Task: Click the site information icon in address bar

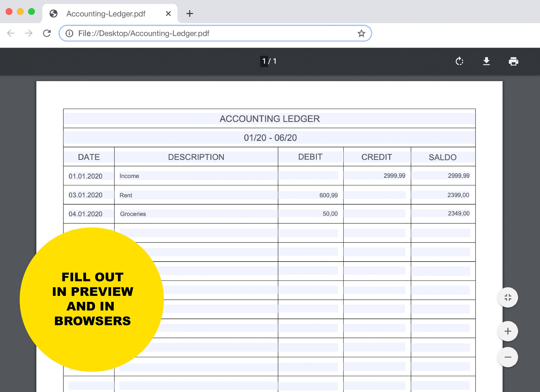Action: click(x=69, y=33)
